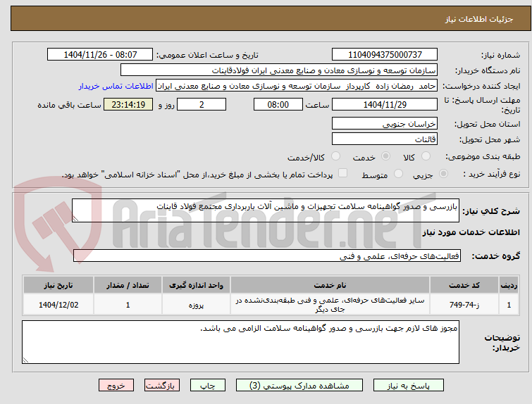This screenshot has height=404, width=532.
Task: Select the خدمت radio button
Action: 385,156
